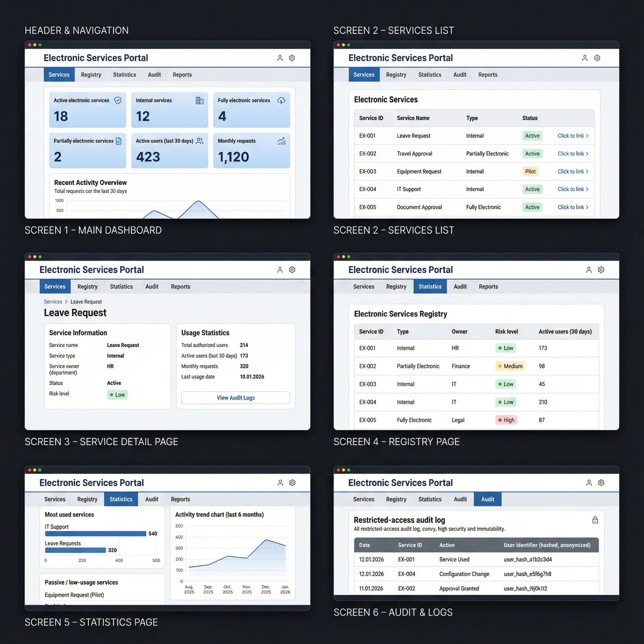644x644 pixels.
Task: Click shield icon on Active electronic services card
Action: coord(118,100)
